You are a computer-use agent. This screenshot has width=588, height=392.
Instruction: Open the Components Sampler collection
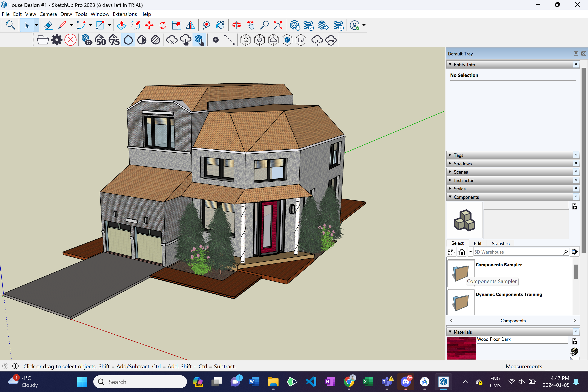click(x=461, y=273)
